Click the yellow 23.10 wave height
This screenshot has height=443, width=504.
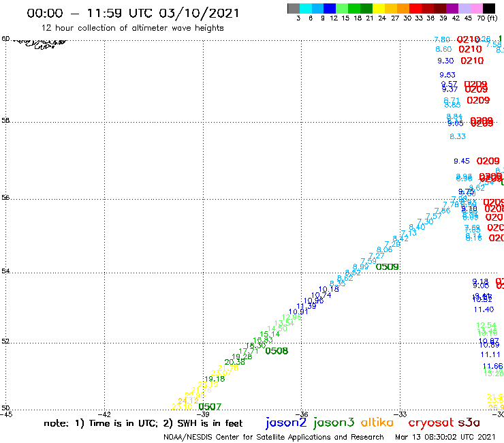point(182,407)
